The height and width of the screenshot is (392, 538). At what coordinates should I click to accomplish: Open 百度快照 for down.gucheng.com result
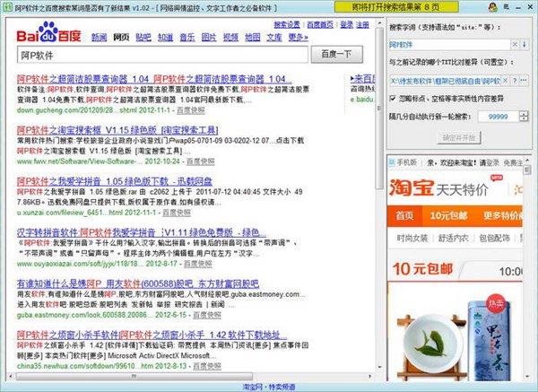pos(191,110)
